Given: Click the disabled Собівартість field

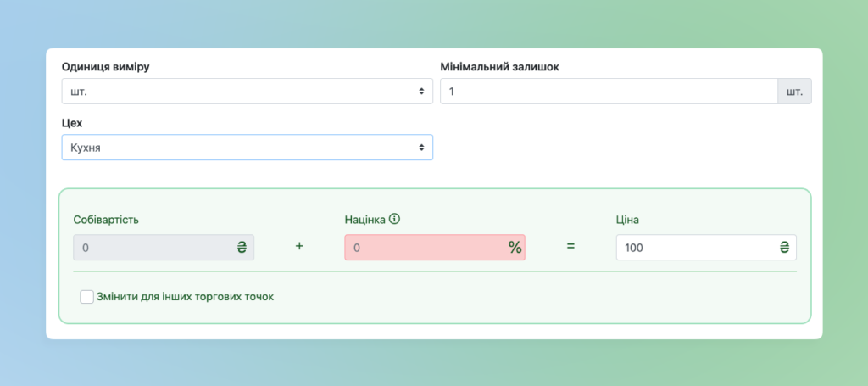Looking at the screenshot, I should tap(164, 248).
